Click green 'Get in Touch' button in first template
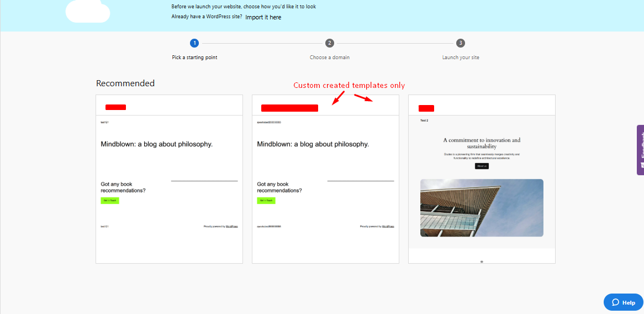The image size is (644, 314). (109, 201)
